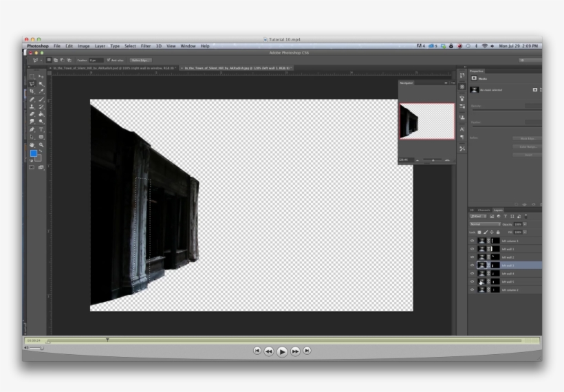The image size is (564, 392).
Task: Toggle the Anti-alias checkbox
Action: (109, 60)
